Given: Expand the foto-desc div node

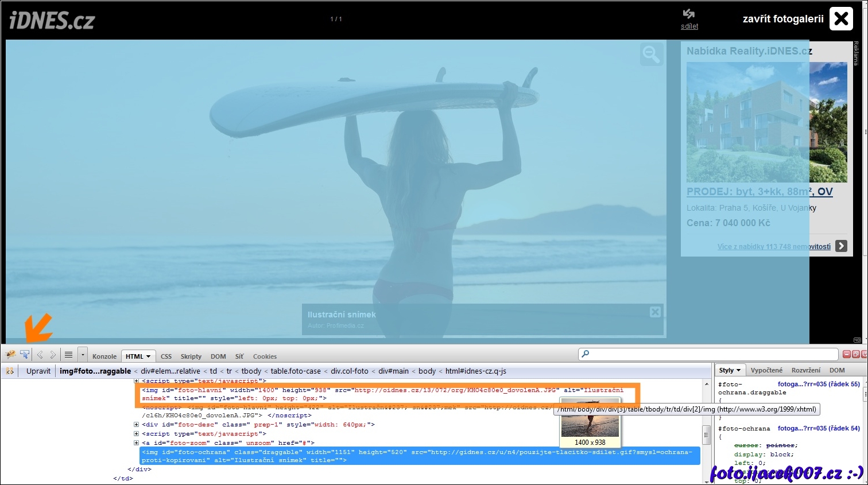Looking at the screenshot, I should coord(136,425).
